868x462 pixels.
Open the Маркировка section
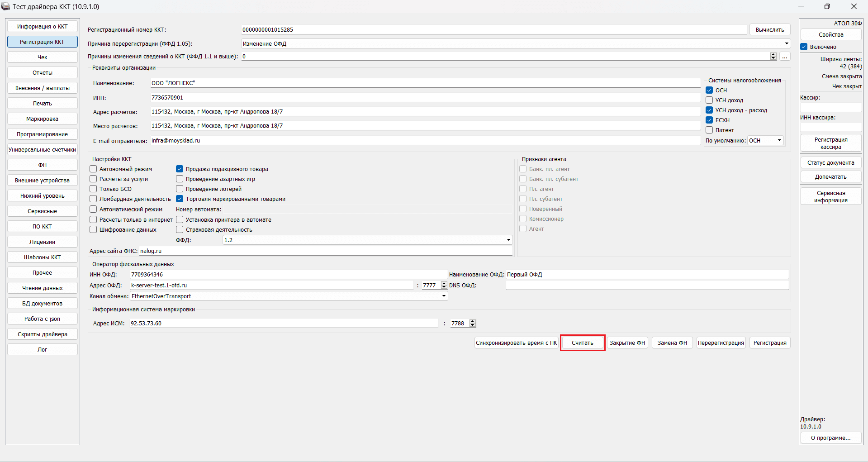(x=43, y=119)
